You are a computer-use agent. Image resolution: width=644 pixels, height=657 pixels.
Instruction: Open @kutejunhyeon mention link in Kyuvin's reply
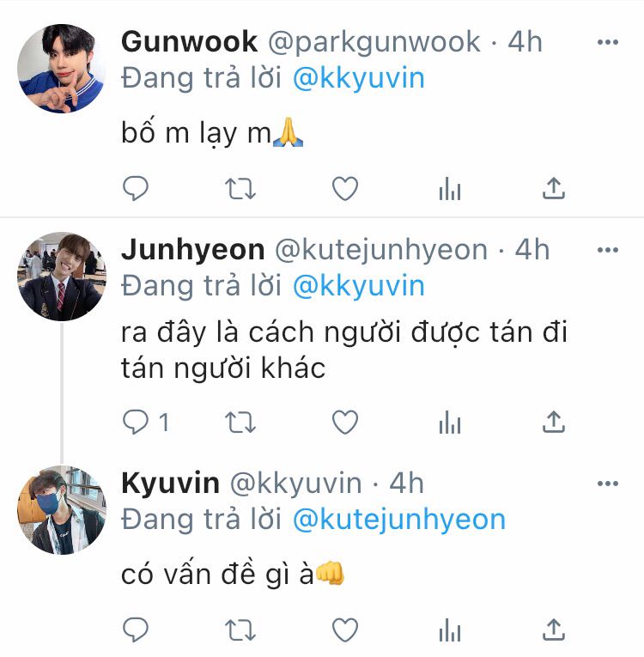click(x=399, y=520)
